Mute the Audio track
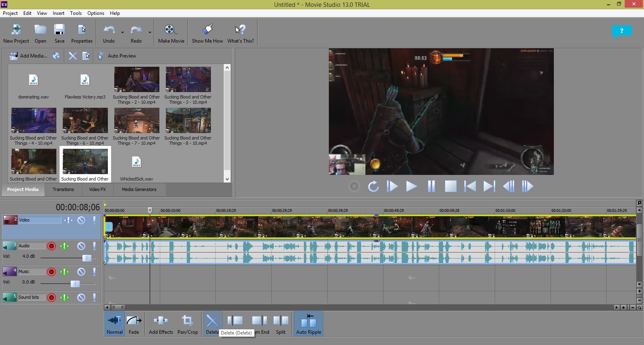 [81, 246]
